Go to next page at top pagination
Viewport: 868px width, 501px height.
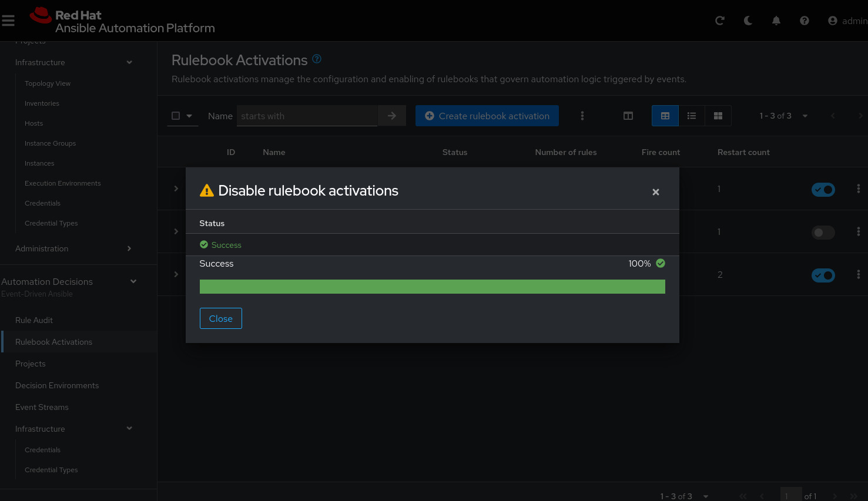(860, 116)
